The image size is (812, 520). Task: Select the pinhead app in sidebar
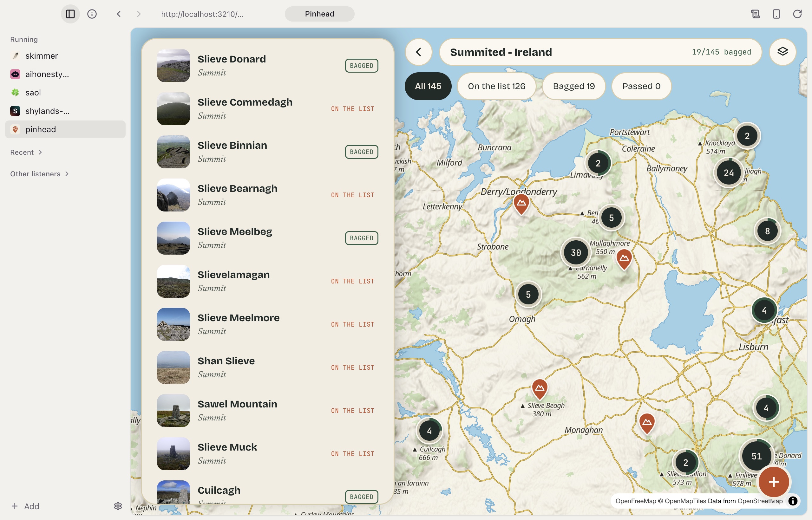pyautogui.click(x=65, y=129)
